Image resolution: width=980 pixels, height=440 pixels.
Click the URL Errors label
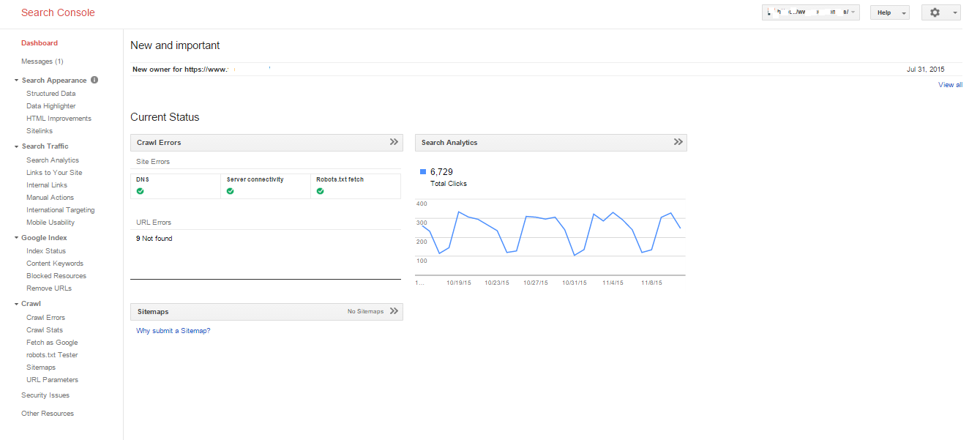tap(154, 223)
